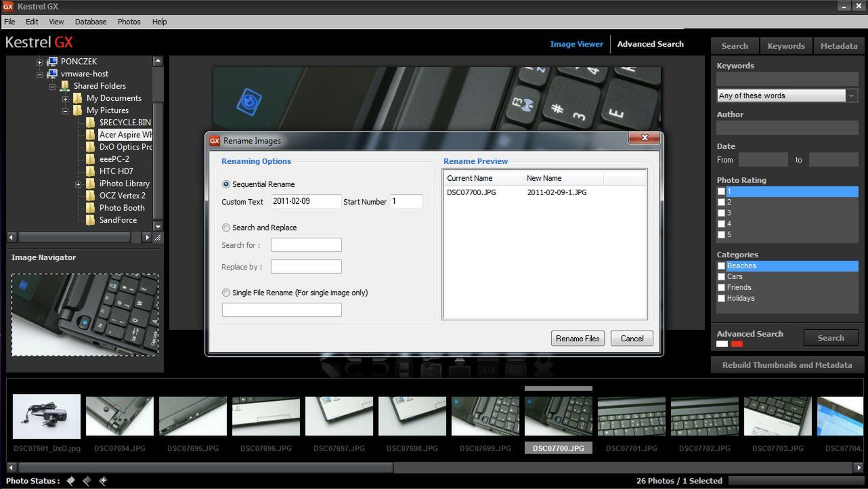
Task: Click the Photo Booth folder icon
Action: 90,208
